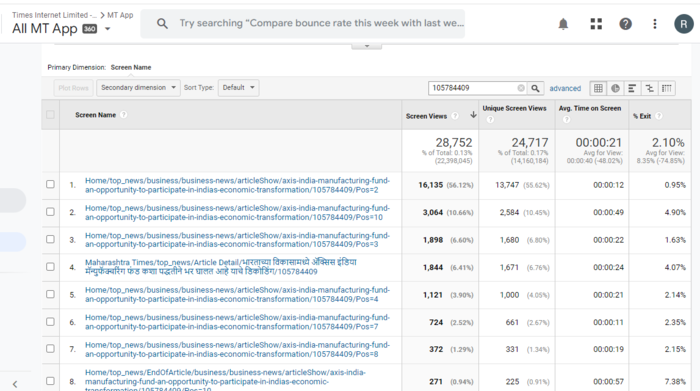This screenshot has width=700, height=391.
Task: Tick the checkbox for row 4
Action: click(50, 267)
